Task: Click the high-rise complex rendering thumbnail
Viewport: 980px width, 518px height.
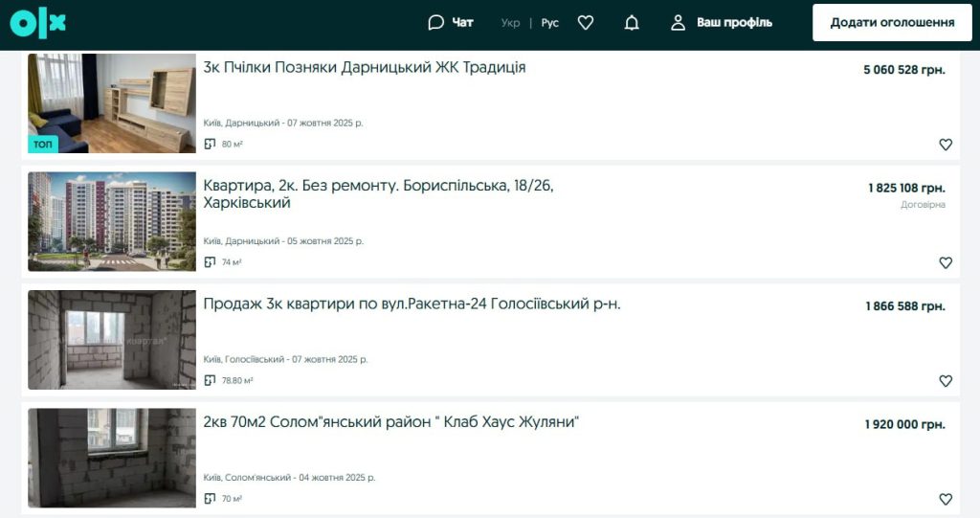Action: (x=112, y=221)
